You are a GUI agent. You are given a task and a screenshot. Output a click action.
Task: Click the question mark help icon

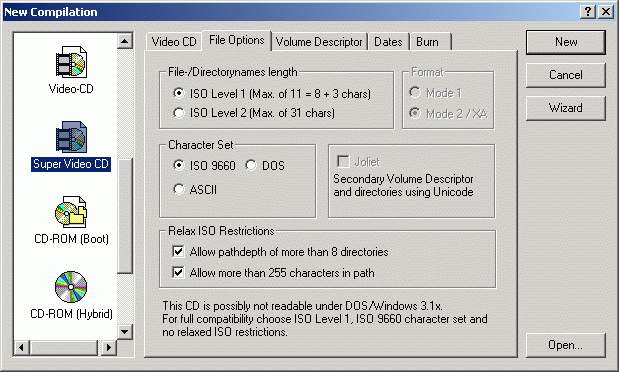[588, 12]
